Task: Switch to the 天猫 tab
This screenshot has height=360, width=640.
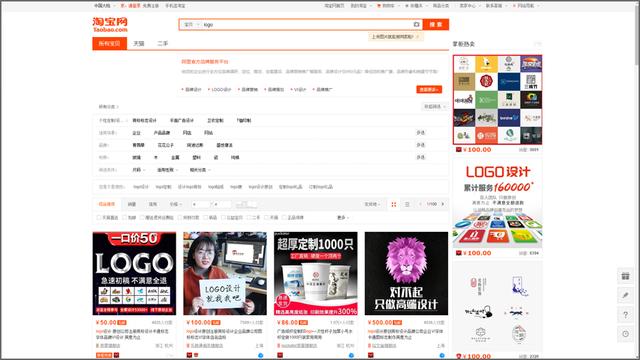Action: click(139, 43)
